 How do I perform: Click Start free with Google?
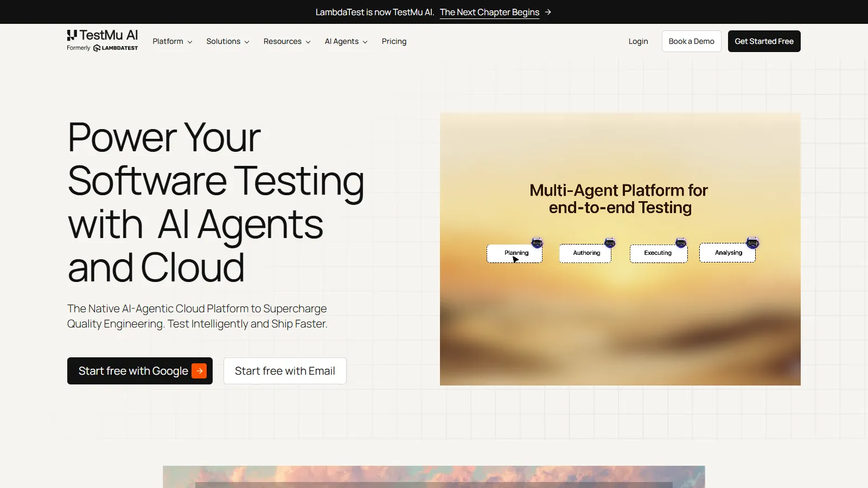tap(133, 371)
